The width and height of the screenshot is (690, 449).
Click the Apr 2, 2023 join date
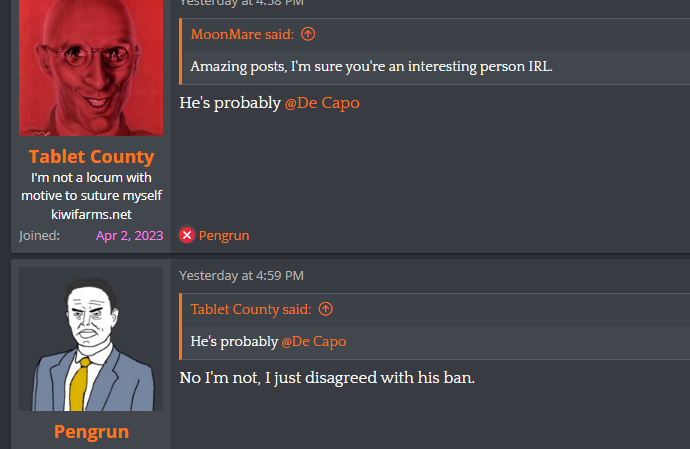(129, 236)
